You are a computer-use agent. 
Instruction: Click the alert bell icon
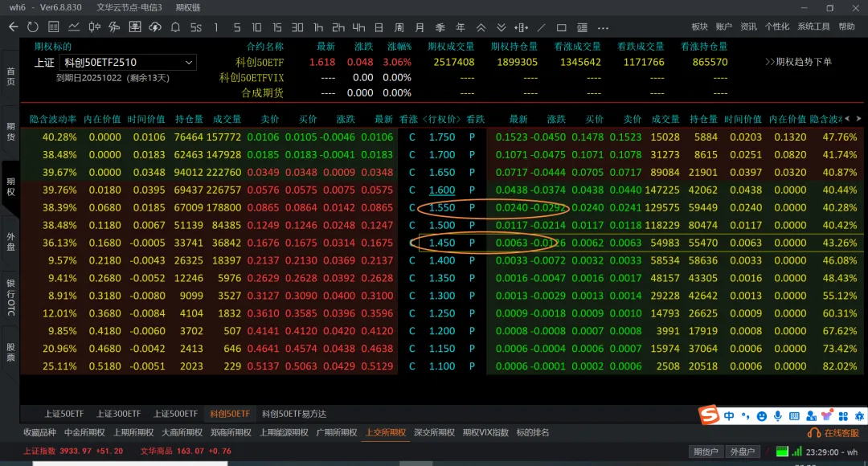pos(175,27)
